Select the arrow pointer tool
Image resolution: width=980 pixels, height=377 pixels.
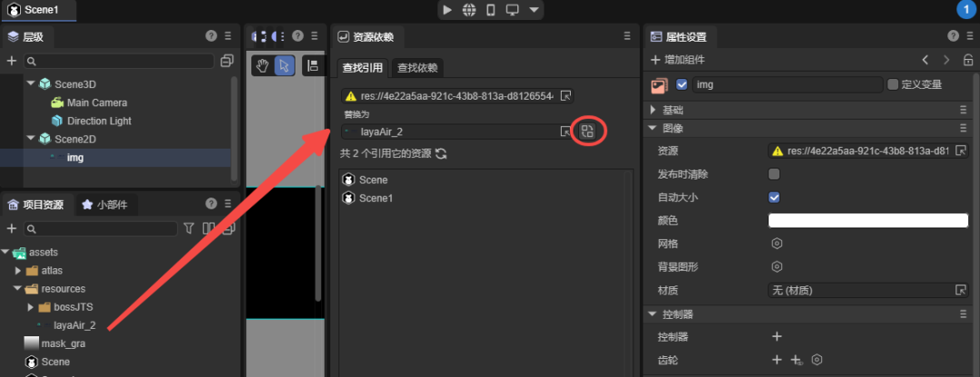pos(284,65)
